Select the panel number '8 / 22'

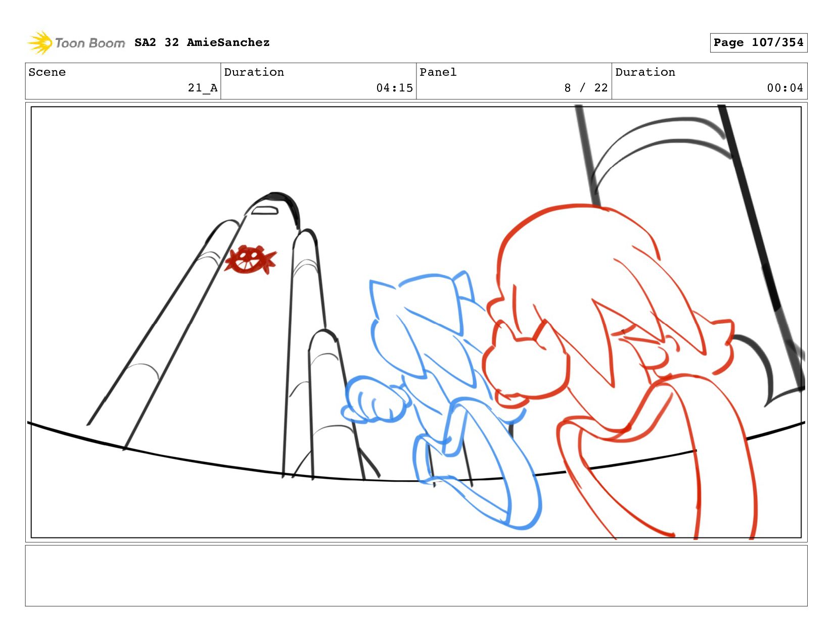pyautogui.click(x=586, y=88)
